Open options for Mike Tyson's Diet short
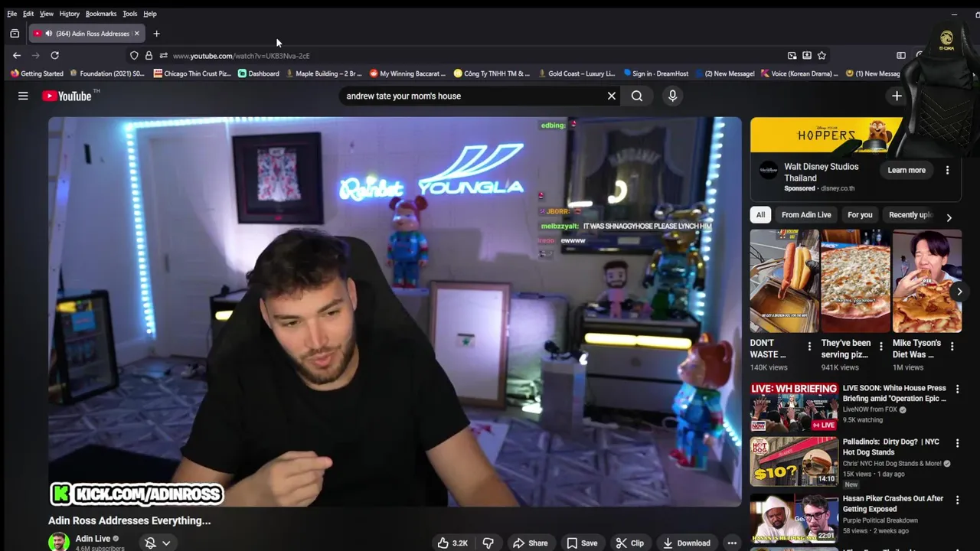Screen dimensions: 980x551 pos(952,347)
